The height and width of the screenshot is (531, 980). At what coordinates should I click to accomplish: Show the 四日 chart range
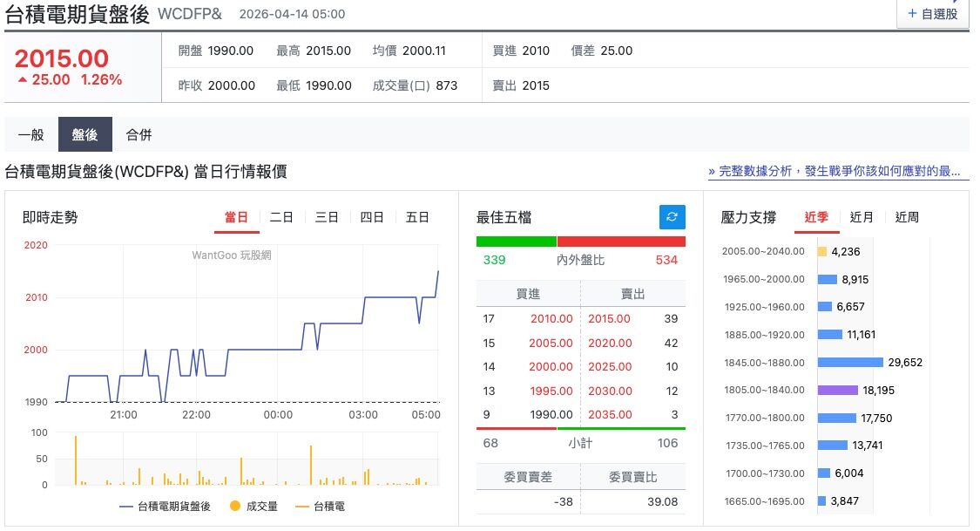(x=372, y=218)
